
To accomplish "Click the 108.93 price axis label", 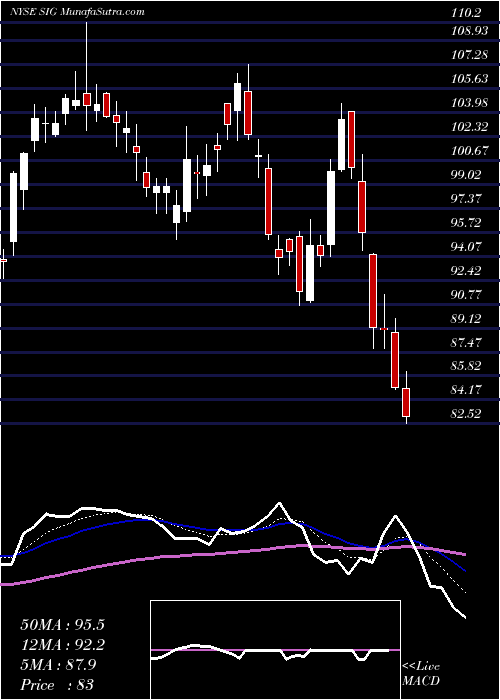I will [470, 33].
